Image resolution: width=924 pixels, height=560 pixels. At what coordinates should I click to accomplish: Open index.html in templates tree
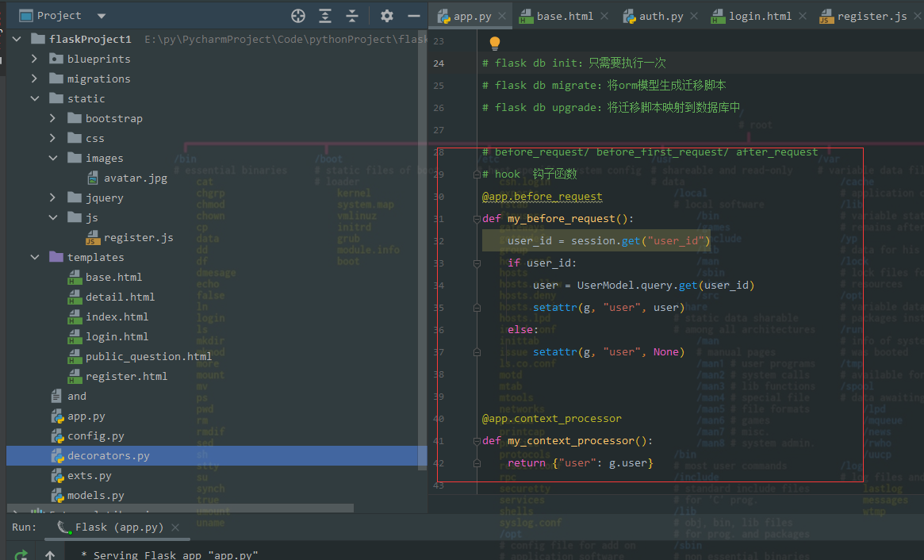pyautogui.click(x=117, y=316)
